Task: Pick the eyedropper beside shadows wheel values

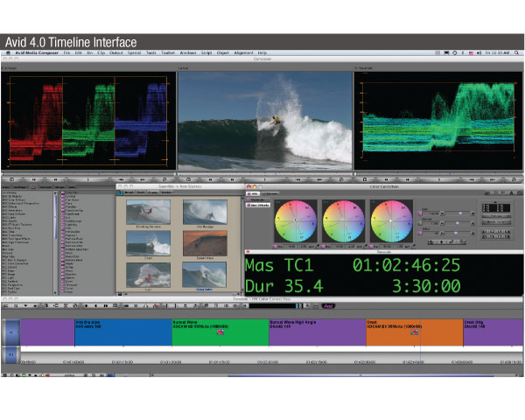Action: click(x=317, y=247)
